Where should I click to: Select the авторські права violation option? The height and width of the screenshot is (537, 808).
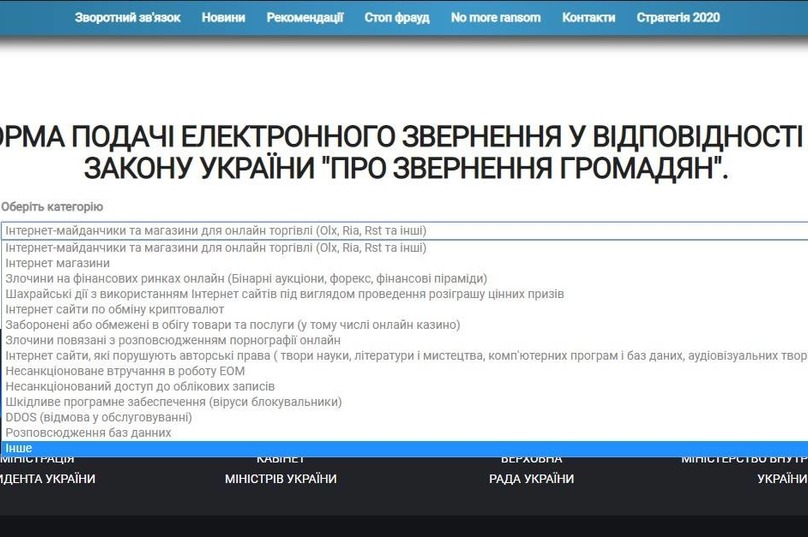[x=400, y=356]
